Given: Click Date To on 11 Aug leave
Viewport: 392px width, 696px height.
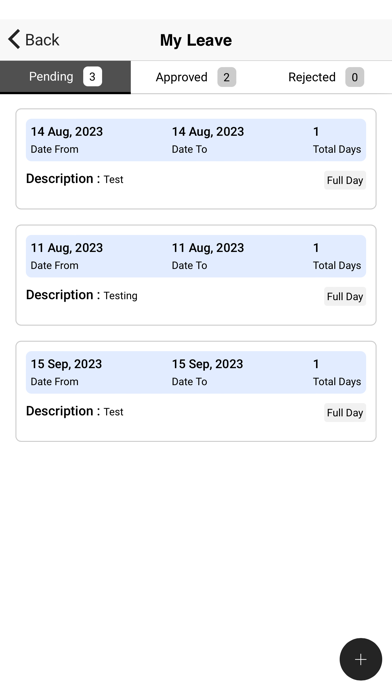Looking at the screenshot, I should 190,265.
